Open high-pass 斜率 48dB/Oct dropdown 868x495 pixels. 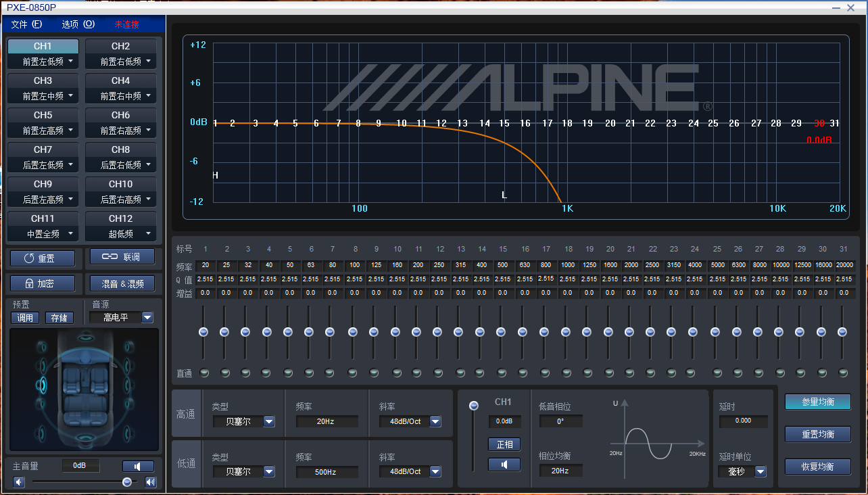410,421
